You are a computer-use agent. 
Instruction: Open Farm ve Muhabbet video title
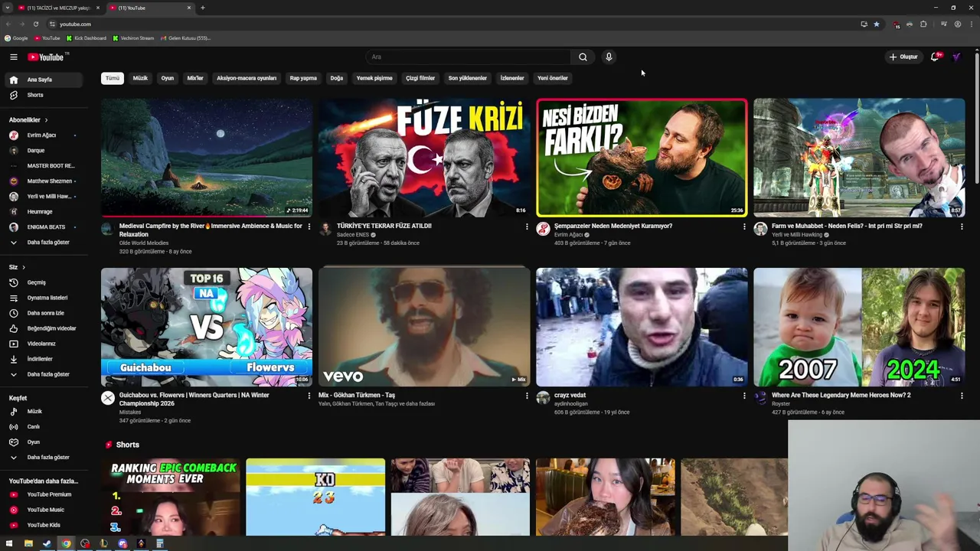(847, 226)
